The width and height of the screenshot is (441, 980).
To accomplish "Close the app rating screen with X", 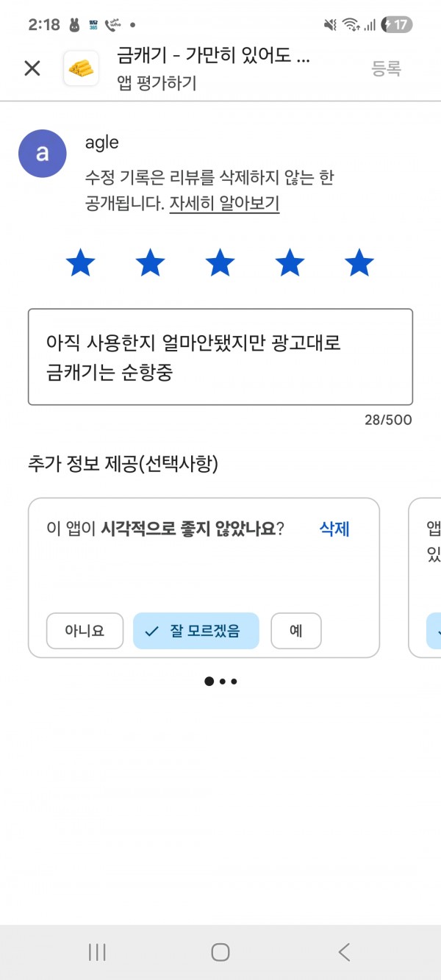I will [x=32, y=68].
